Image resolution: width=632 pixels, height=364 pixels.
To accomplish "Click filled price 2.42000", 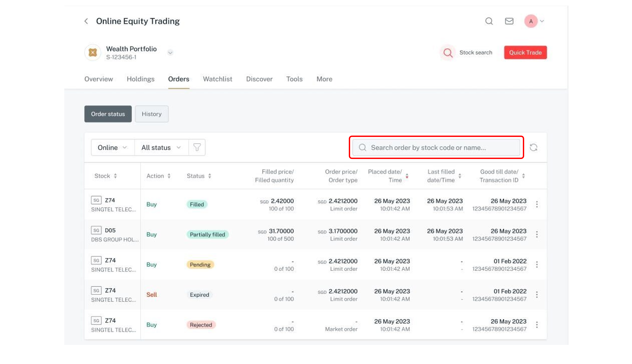I will [282, 201].
